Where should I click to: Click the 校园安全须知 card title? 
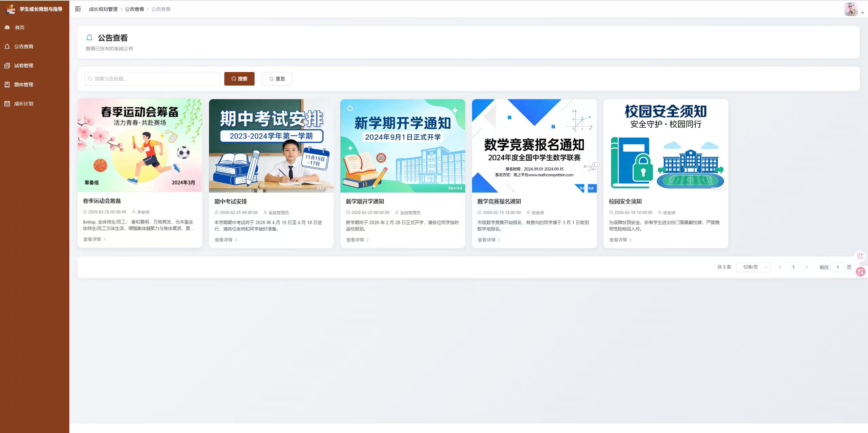(x=625, y=202)
